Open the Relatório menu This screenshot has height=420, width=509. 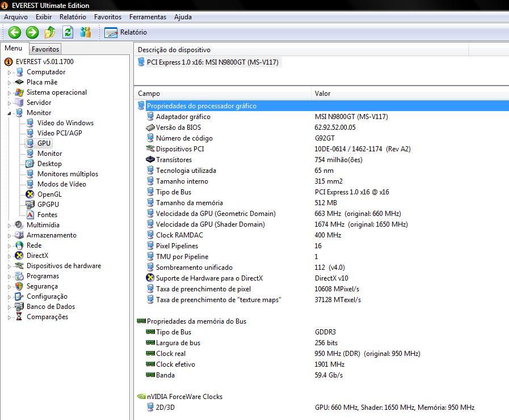(x=73, y=17)
